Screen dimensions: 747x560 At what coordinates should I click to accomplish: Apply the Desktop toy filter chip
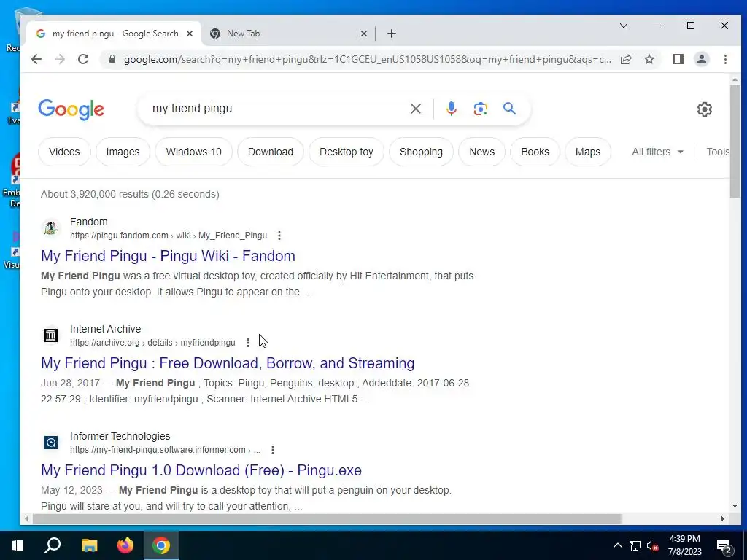tap(347, 152)
